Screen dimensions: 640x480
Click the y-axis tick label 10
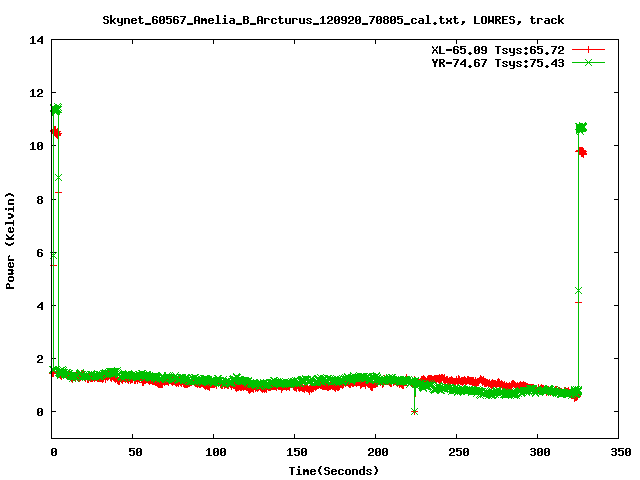click(36, 146)
